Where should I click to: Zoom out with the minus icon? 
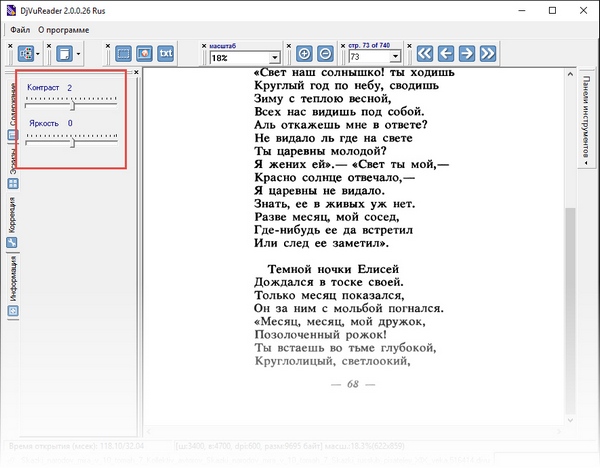click(325, 54)
